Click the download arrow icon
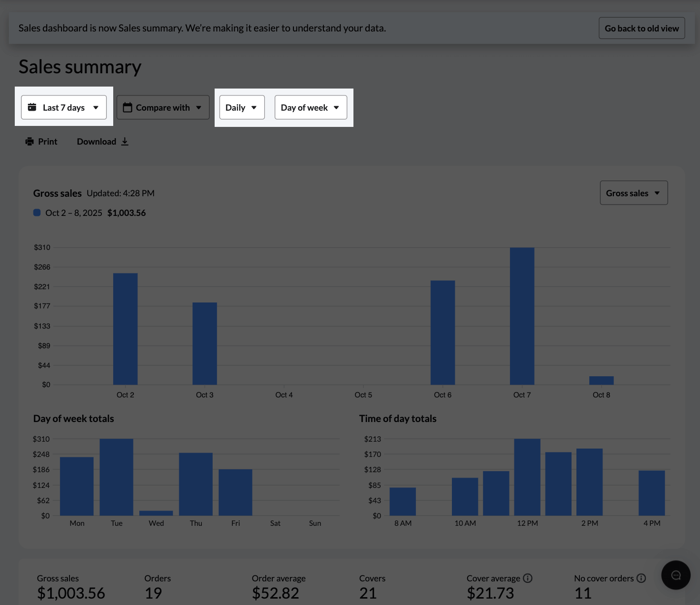Image resolution: width=700 pixels, height=605 pixels. tap(125, 142)
